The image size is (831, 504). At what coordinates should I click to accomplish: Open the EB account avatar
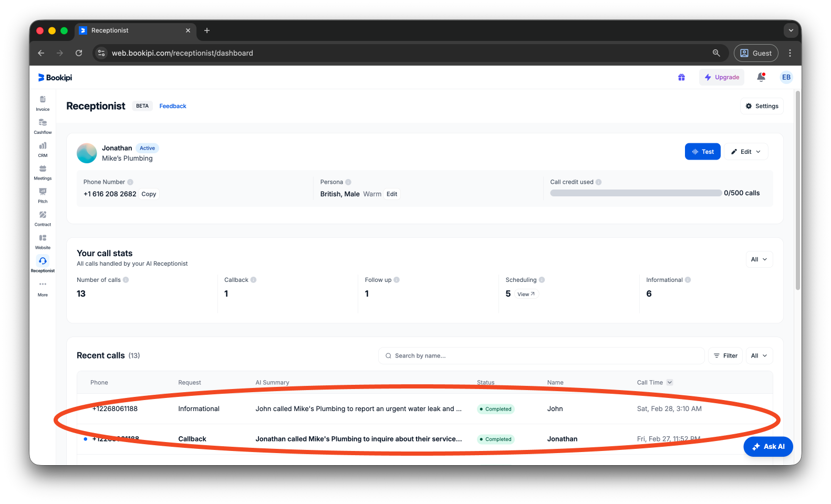click(786, 77)
